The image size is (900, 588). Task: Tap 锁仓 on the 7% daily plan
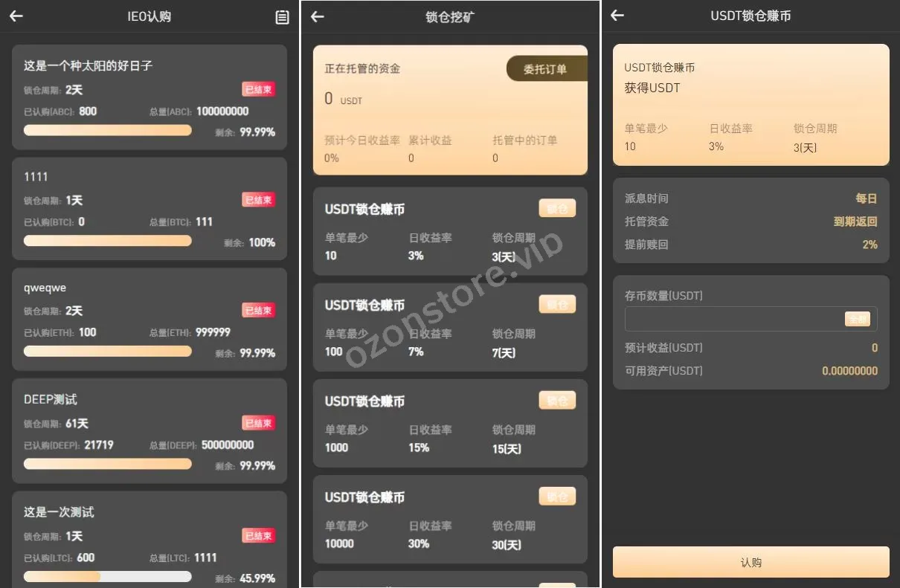pos(557,304)
